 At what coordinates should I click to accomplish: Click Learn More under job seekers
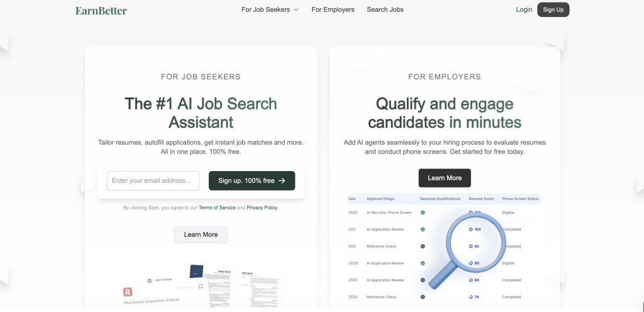201,235
